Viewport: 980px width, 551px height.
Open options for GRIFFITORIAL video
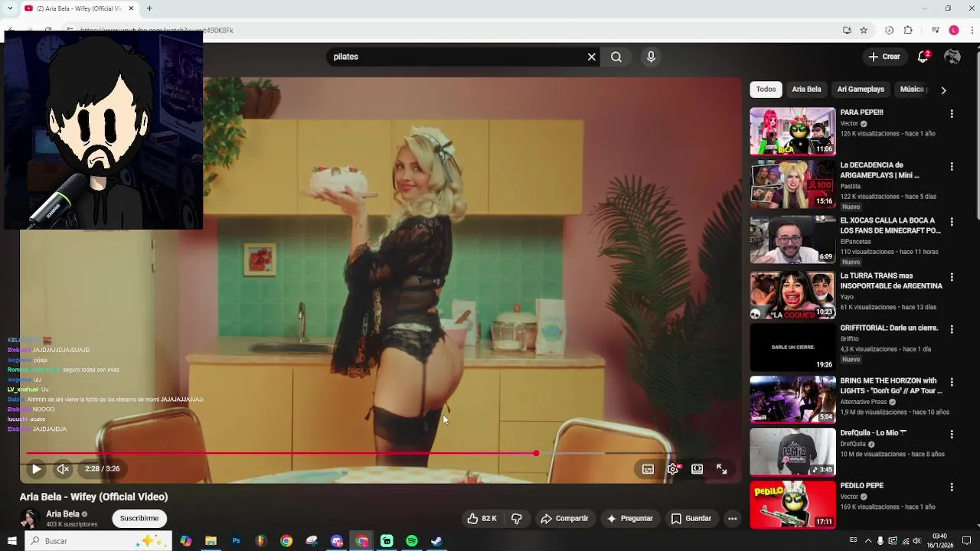coord(952,329)
